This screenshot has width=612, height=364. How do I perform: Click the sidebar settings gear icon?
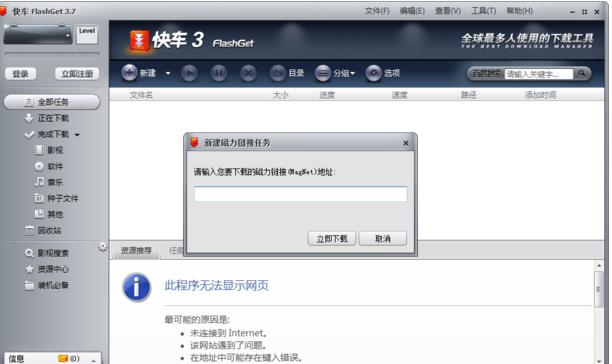click(x=102, y=247)
